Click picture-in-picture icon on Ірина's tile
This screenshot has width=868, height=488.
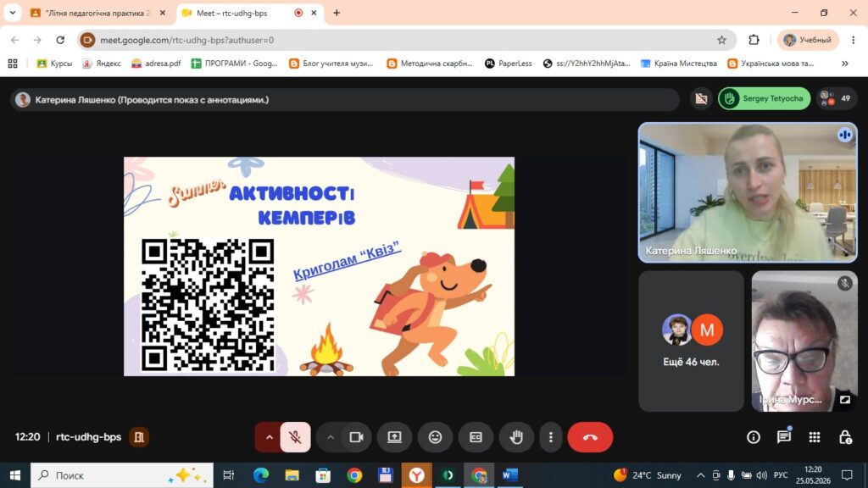(845, 400)
